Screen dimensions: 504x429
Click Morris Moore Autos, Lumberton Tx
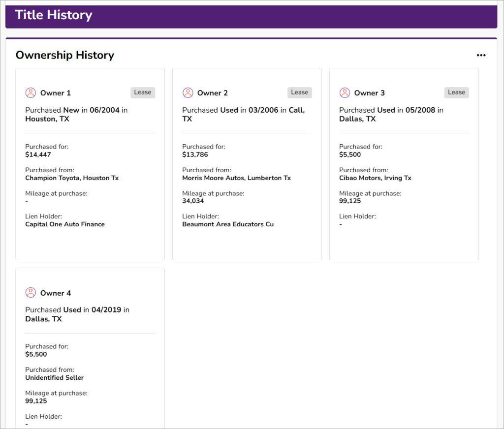[237, 178]
